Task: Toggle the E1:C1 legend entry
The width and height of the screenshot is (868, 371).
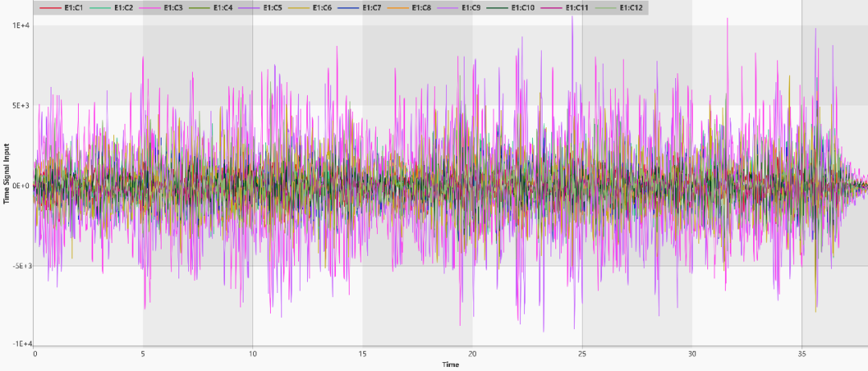Action: [61, 8]
